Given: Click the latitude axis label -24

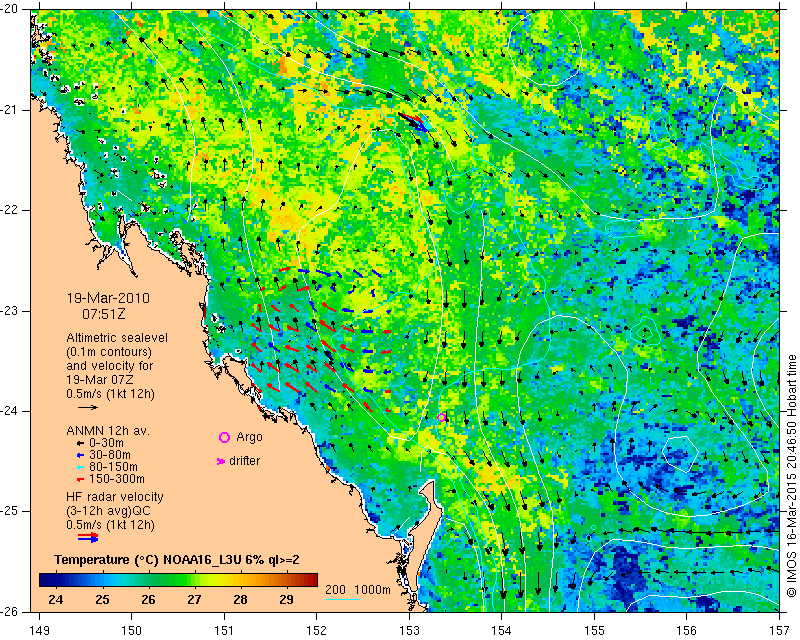Looking at the screenshot, I should point(9,411).
